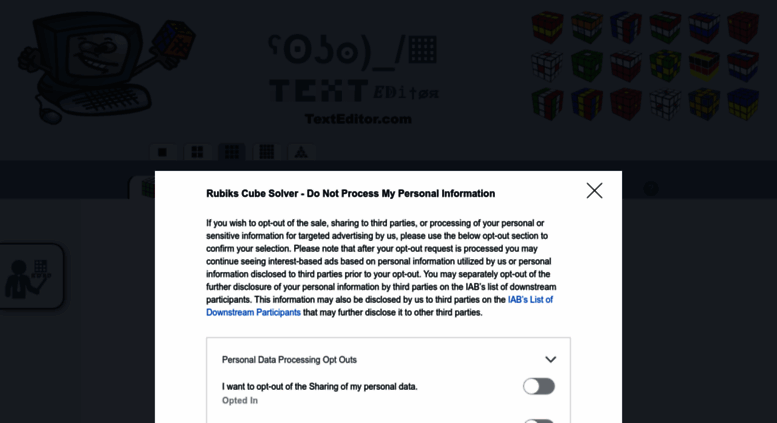Click the TextEditor.com site name
This screenshot has width=777, height=423.
[357, 119]
